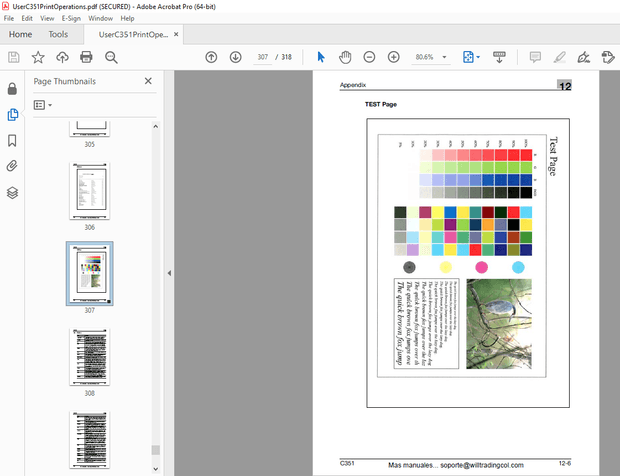Switch to the Home tab

coord(21,34)
